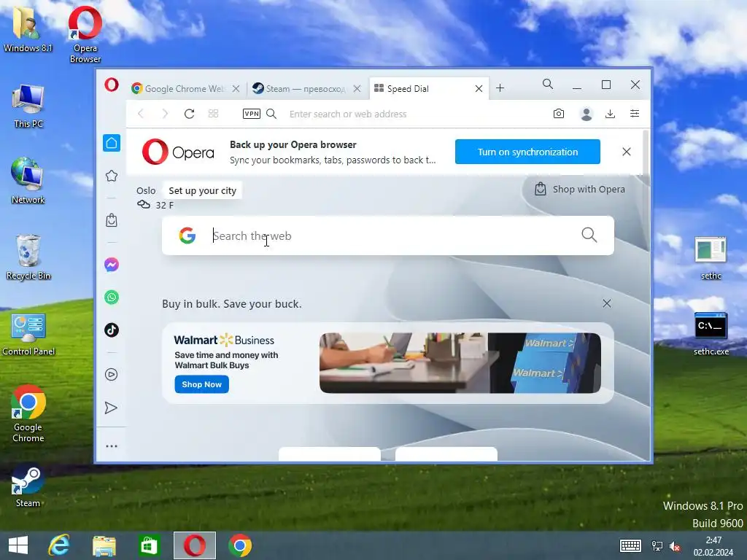The width and height of the screenshot is (747, 560).
Task: Select the Steam desktop shortcut
Action: [28, 487]
